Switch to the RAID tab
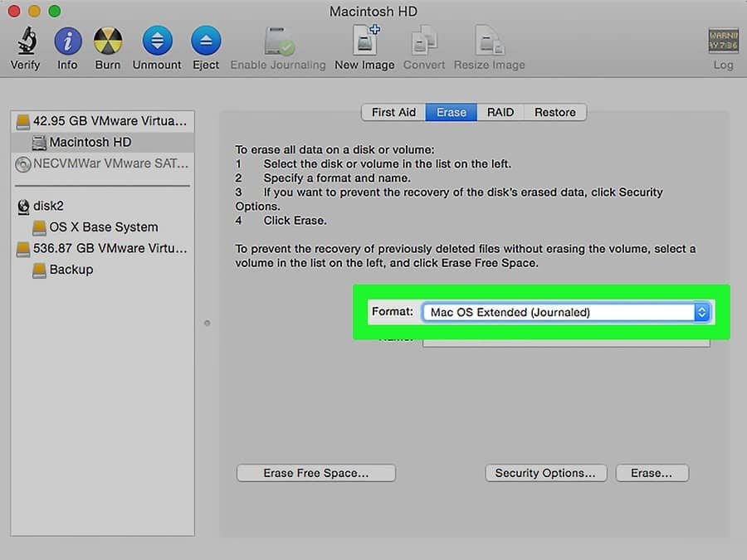The width and height of the screenshot is (747, 560). point(500,112)
